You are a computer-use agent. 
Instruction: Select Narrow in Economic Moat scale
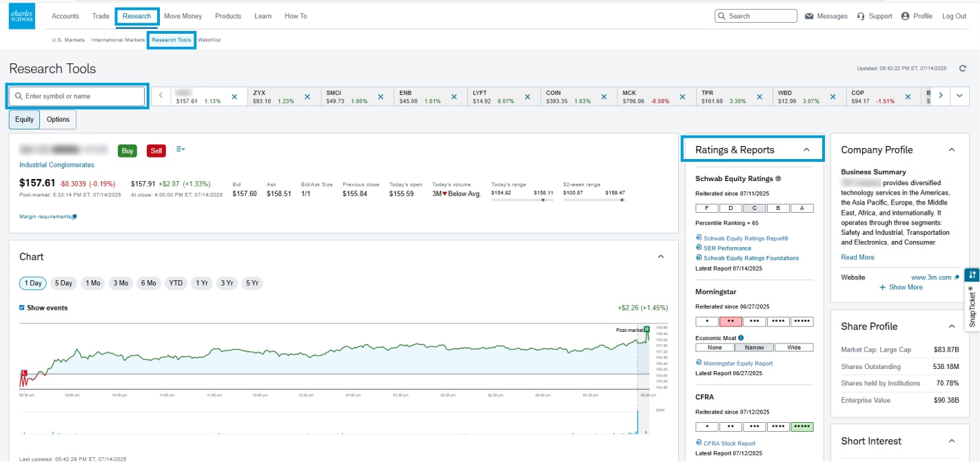[754, 348]
